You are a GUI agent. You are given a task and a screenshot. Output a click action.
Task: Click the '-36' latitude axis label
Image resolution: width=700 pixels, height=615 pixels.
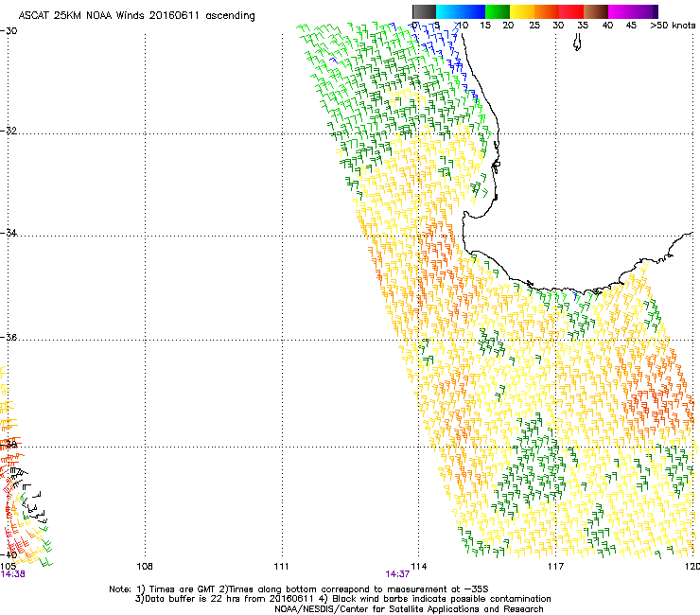[x=9, y=337]
